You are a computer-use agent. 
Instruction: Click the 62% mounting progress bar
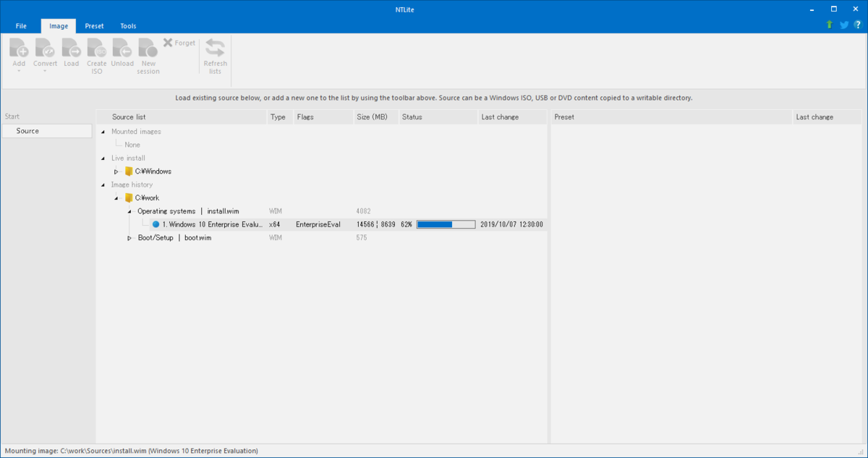click(446, 224)
